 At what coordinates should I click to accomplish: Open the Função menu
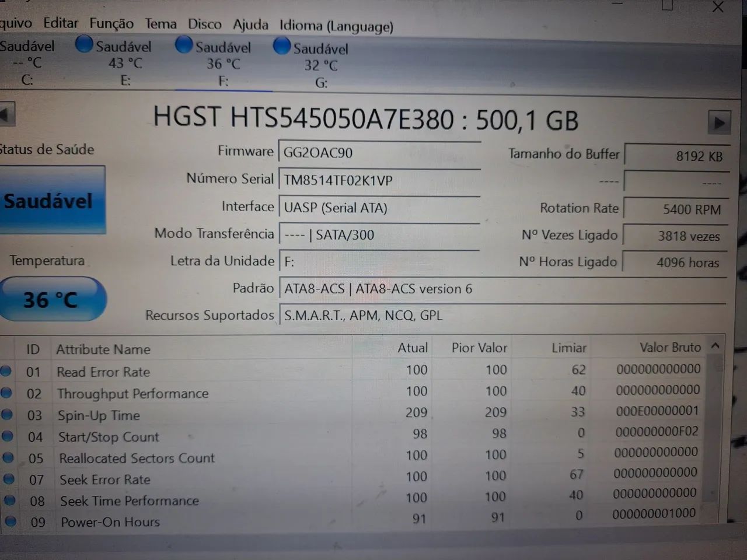[x=111, y=23]
